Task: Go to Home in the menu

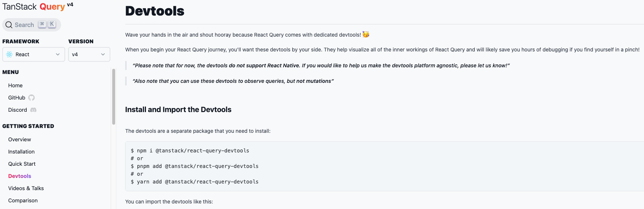Action: click(x=15, y=85)
